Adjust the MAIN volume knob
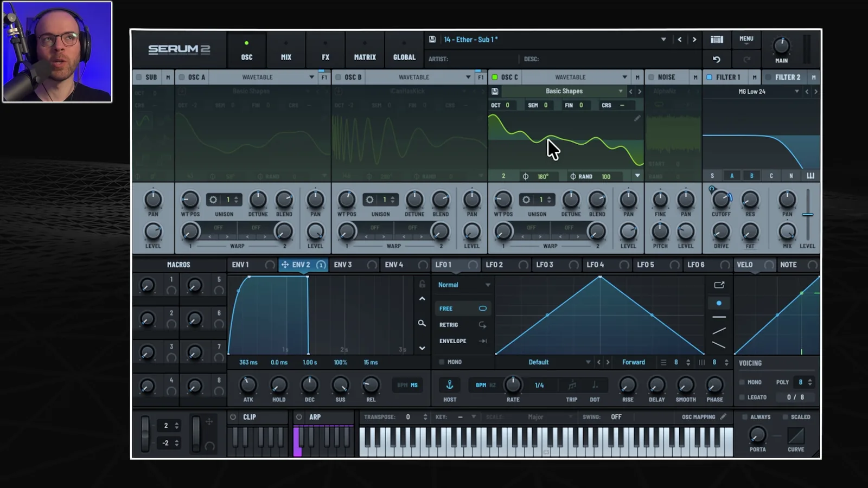The height and width of the screenshot is (488, 868). point(781,46)
